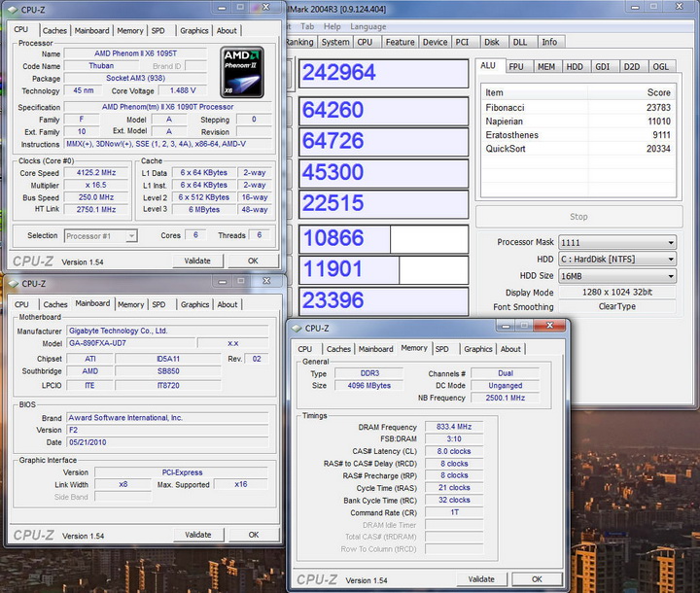Click OK in the CPU-Z Mainboard window
700x593 pixels.
pos(253,535)
